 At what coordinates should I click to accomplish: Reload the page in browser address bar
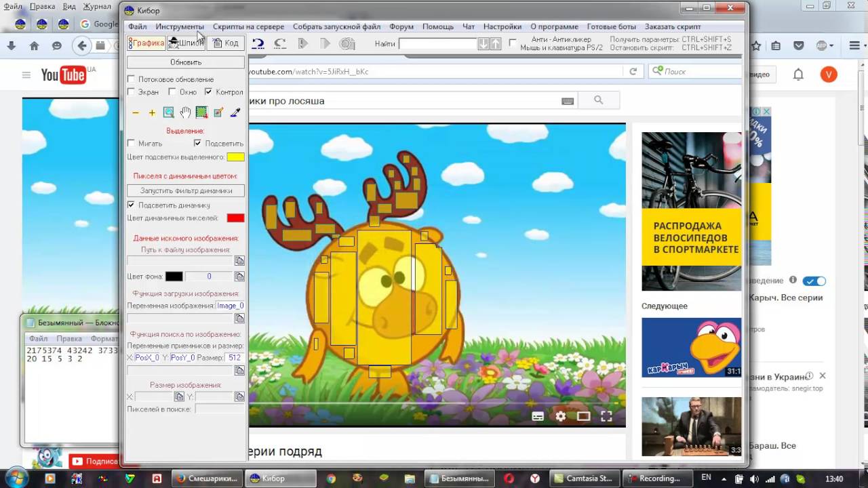(633, 71)
